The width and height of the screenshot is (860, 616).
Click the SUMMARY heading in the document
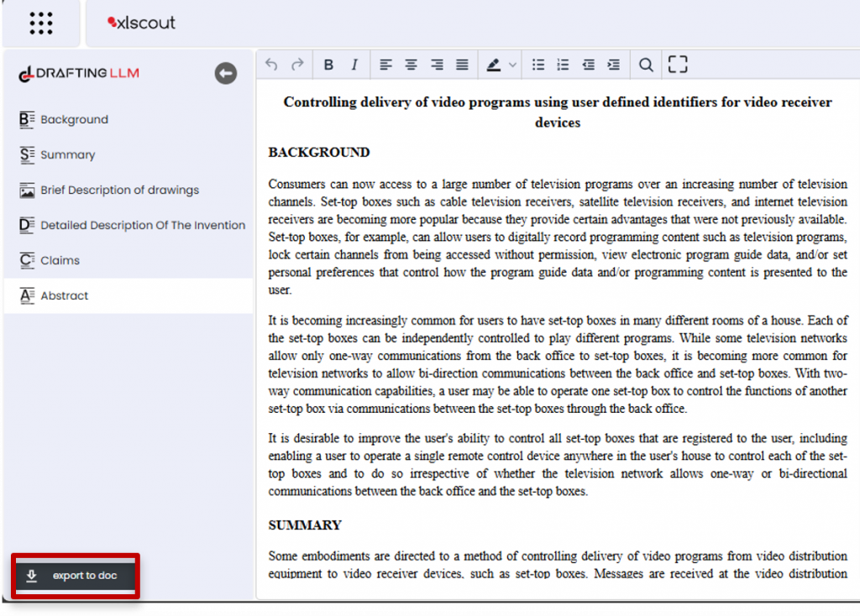[305, 525]
